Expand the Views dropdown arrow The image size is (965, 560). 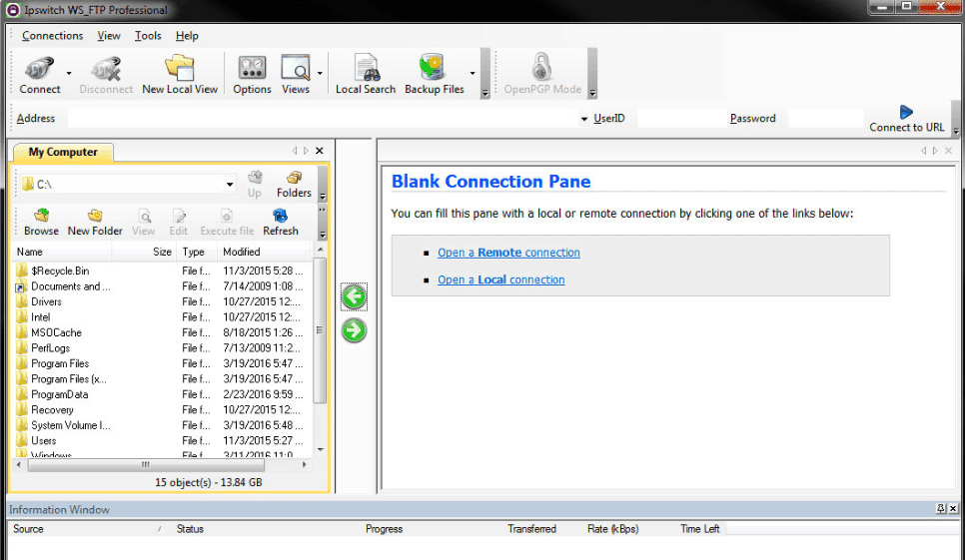[320, 73]
